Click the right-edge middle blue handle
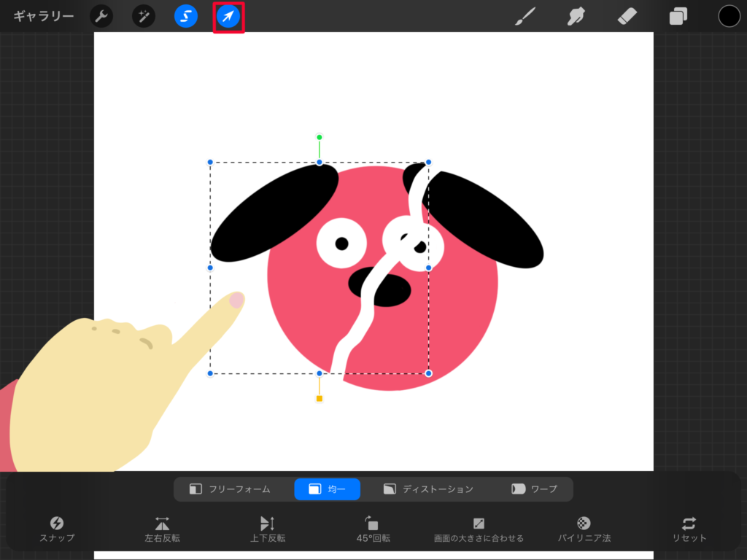747x560 pixels. (x=428, y=268)
